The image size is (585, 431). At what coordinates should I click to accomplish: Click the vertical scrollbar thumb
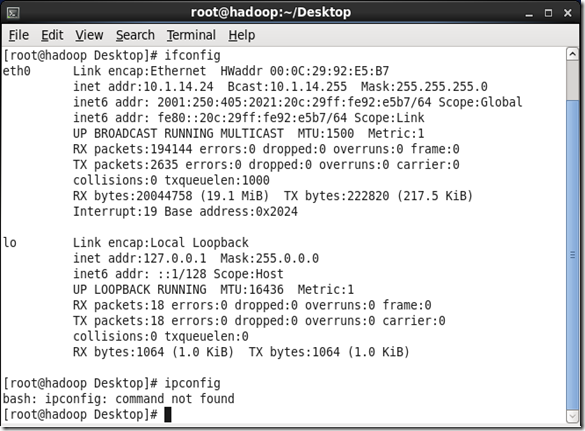(x=572, y=255)
